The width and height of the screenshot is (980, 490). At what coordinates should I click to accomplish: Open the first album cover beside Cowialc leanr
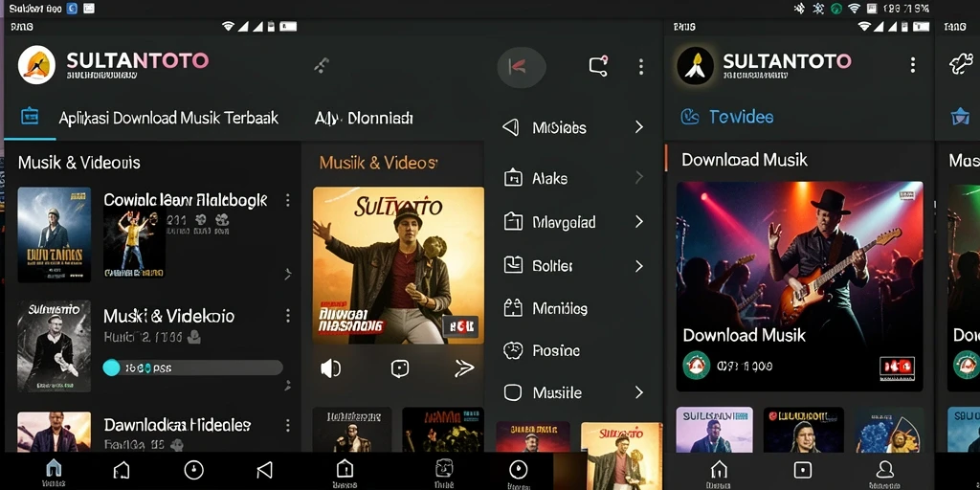(x=54, y=235)
